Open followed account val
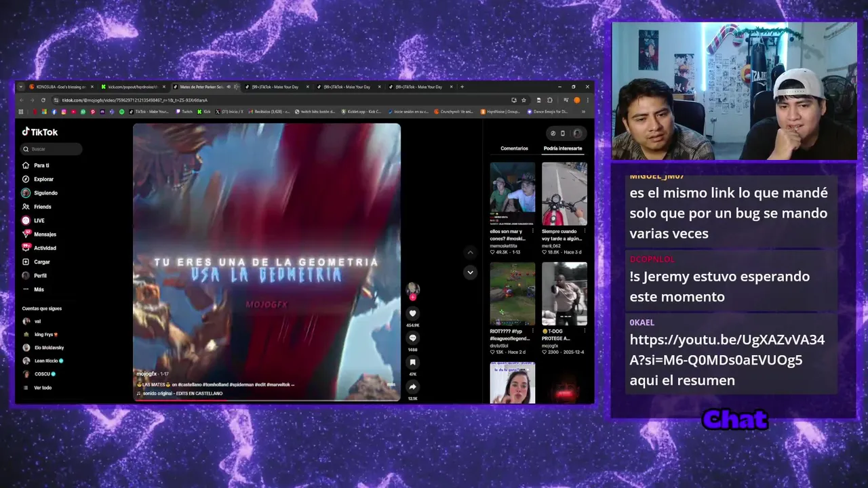Screen dimensions: 868x488 pyautogui.click(x=32, y=321)
